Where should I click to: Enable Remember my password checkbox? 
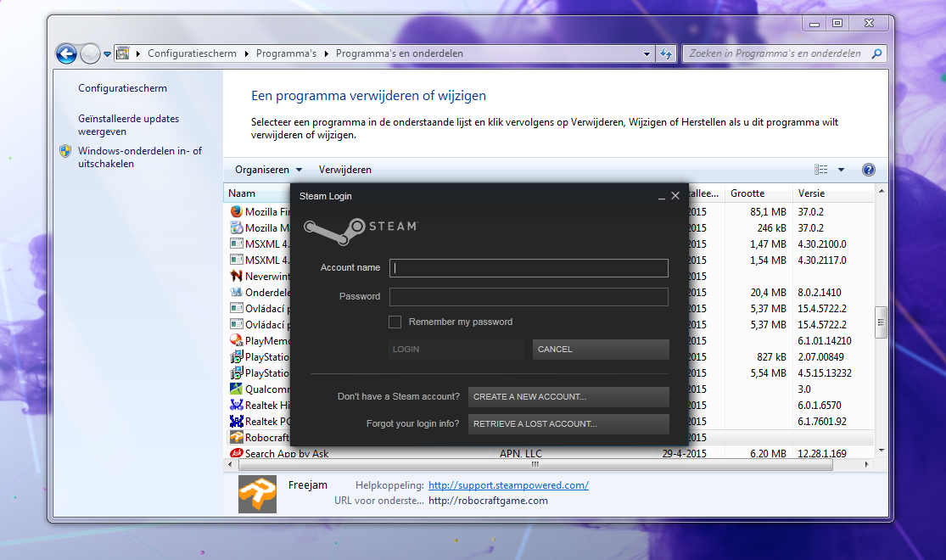point(395,322)
